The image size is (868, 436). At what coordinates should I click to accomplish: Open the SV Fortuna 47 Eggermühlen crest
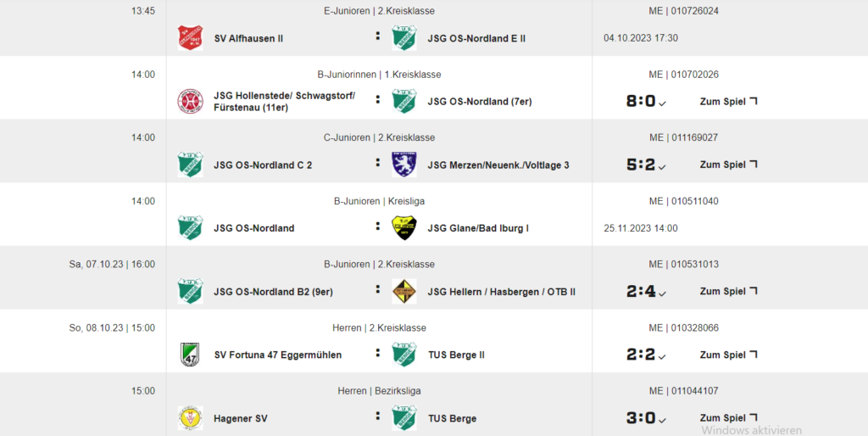pos(190,355)
